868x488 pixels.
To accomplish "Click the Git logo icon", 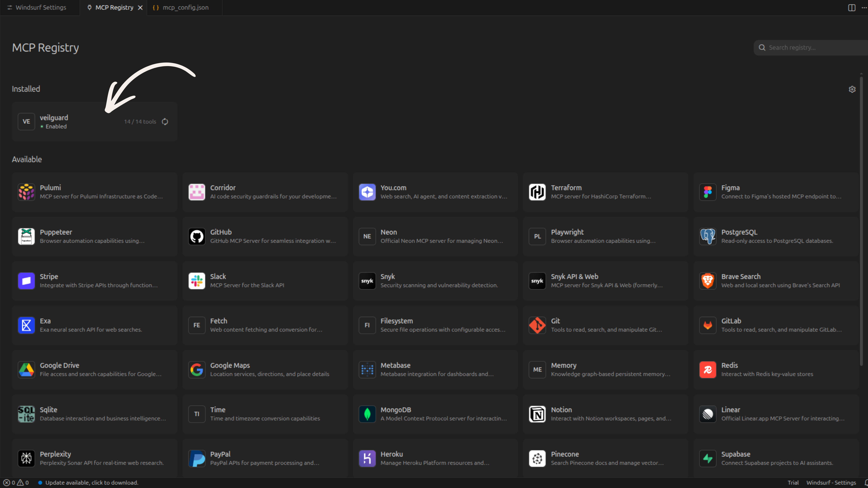I will 537,325.
